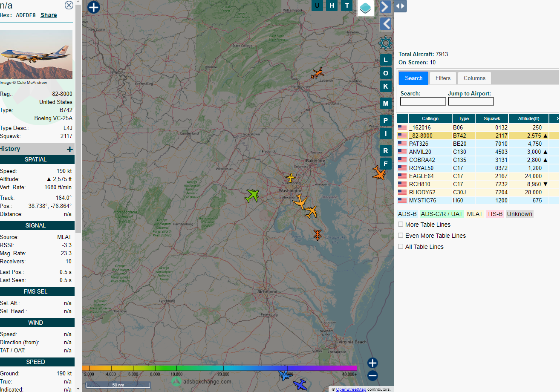This screenshot has height=392, width=560.
Task: Select the RCH810 row
Action: (x=478, y=184)
